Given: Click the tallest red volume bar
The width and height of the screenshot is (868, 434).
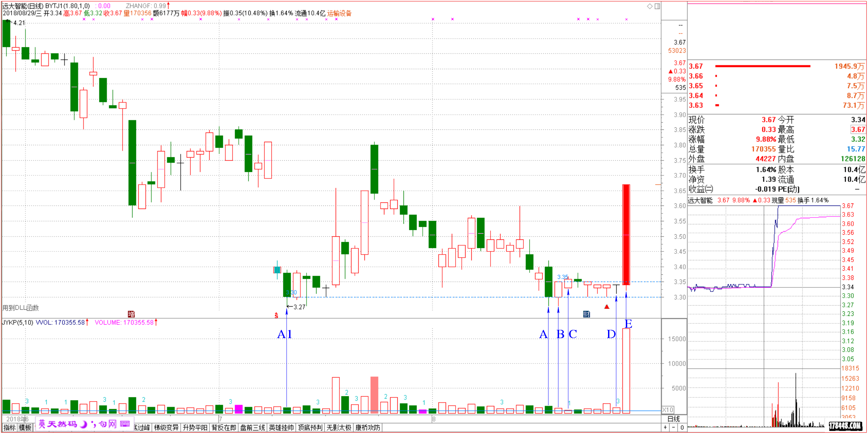Looking at the screenshot, I should pyautogui.click(x=626, y=371).
